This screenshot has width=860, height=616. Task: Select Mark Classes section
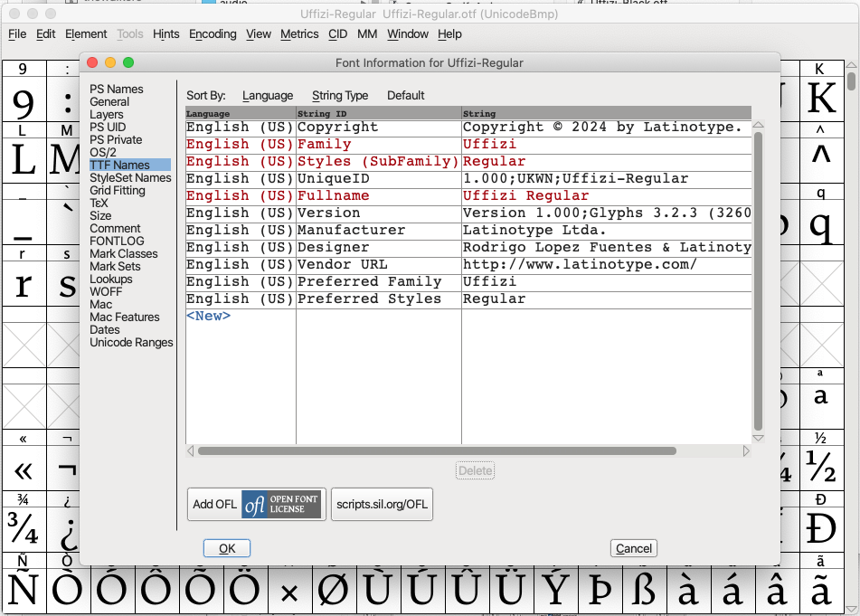123,253
